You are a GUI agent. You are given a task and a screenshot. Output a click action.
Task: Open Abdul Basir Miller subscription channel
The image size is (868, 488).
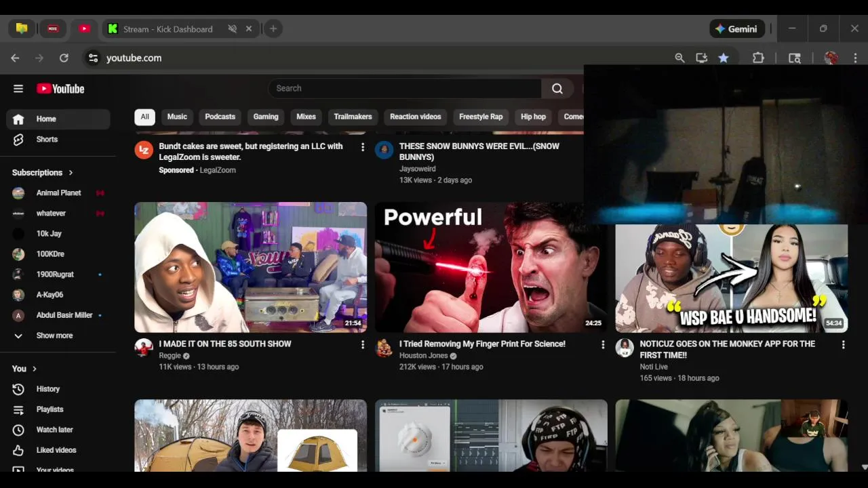click(58, 315)
